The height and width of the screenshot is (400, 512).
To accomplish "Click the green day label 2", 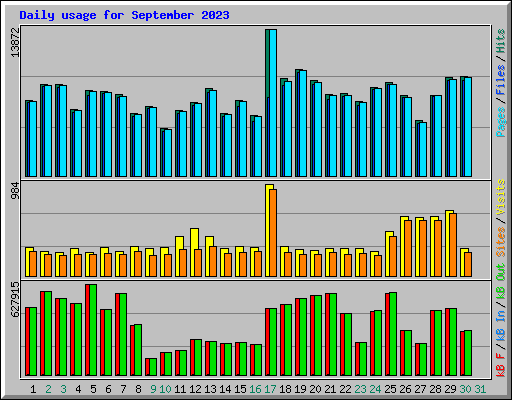I will (48, 389).
